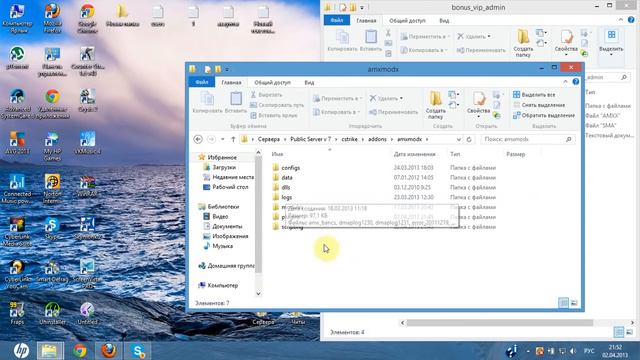Click New folder (Создать папку) in amxmodx

(x=436, y=105)
